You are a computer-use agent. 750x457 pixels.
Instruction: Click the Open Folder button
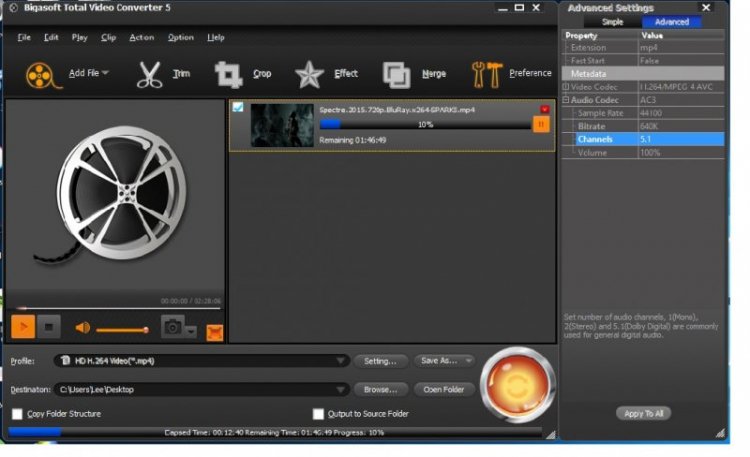444,390
